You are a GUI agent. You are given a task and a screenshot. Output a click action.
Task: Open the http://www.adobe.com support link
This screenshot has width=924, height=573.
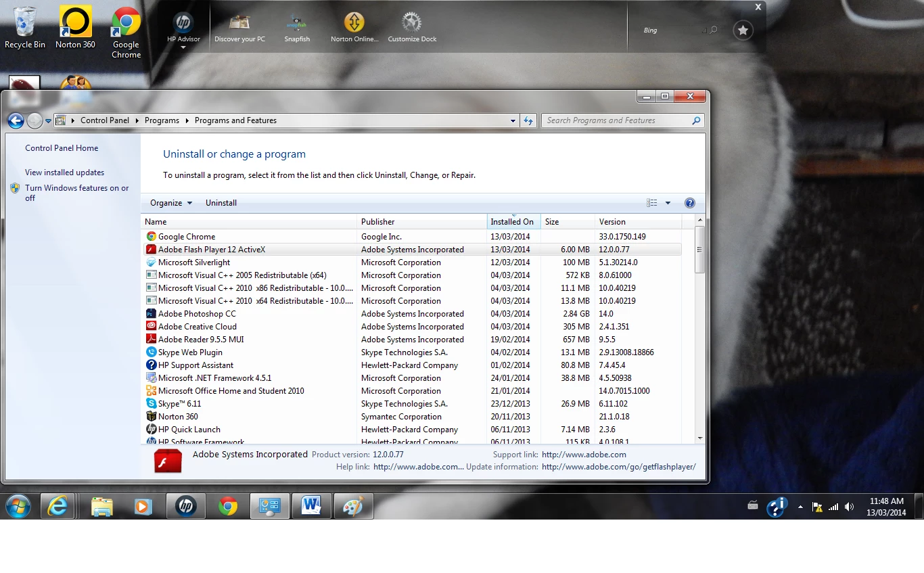584,455
